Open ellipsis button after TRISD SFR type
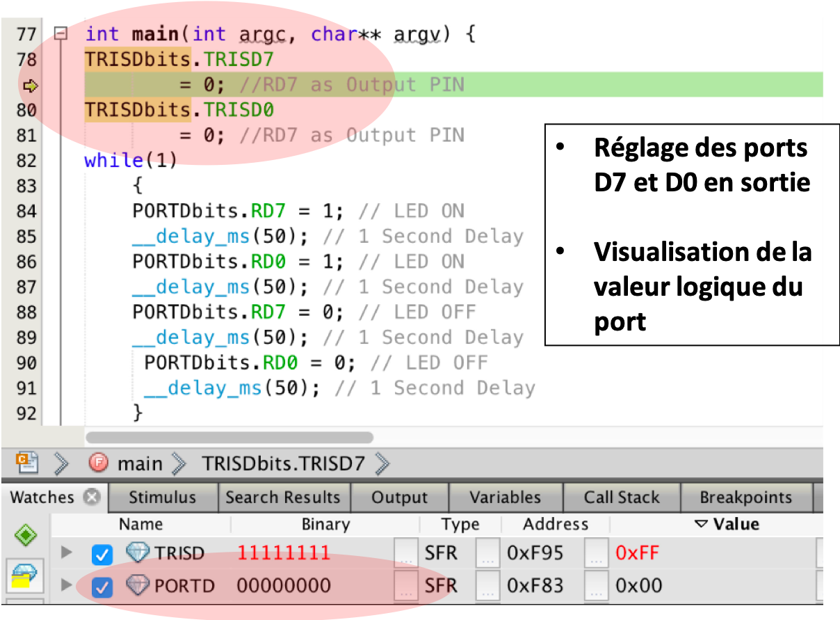This screenshot has height=620, width=840. 487,555
